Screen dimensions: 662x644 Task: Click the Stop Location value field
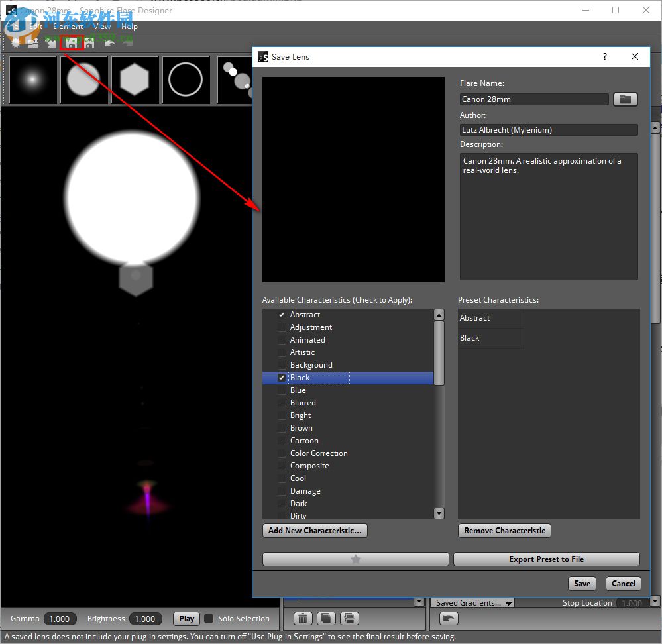click(632, 603)
